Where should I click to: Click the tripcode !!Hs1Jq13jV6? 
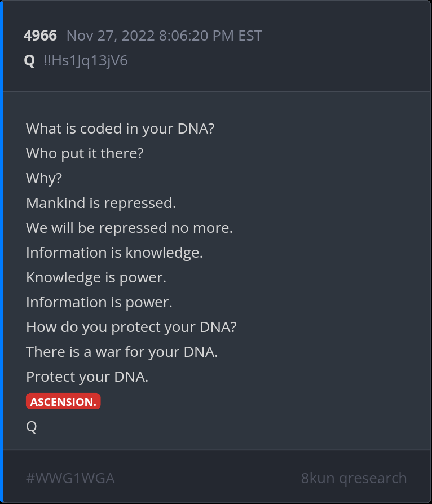click(86, 60)
